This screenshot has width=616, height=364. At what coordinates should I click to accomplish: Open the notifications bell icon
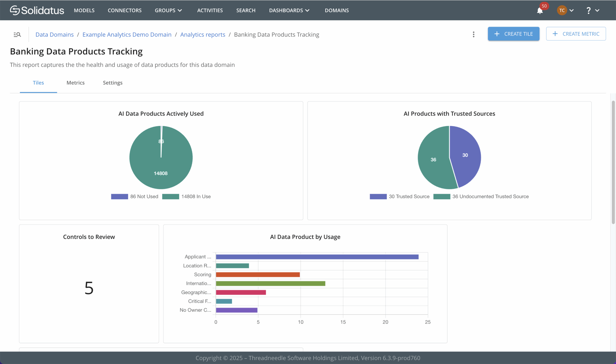(540, 11)
